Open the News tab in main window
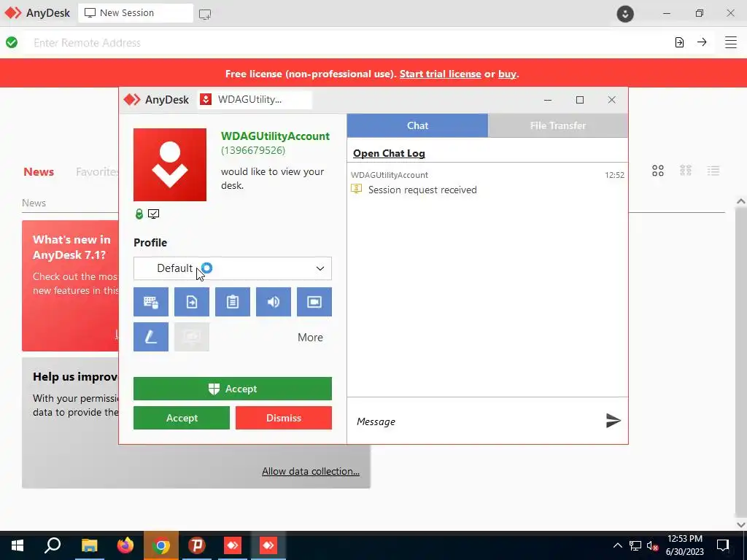 [x=39, y=172]
